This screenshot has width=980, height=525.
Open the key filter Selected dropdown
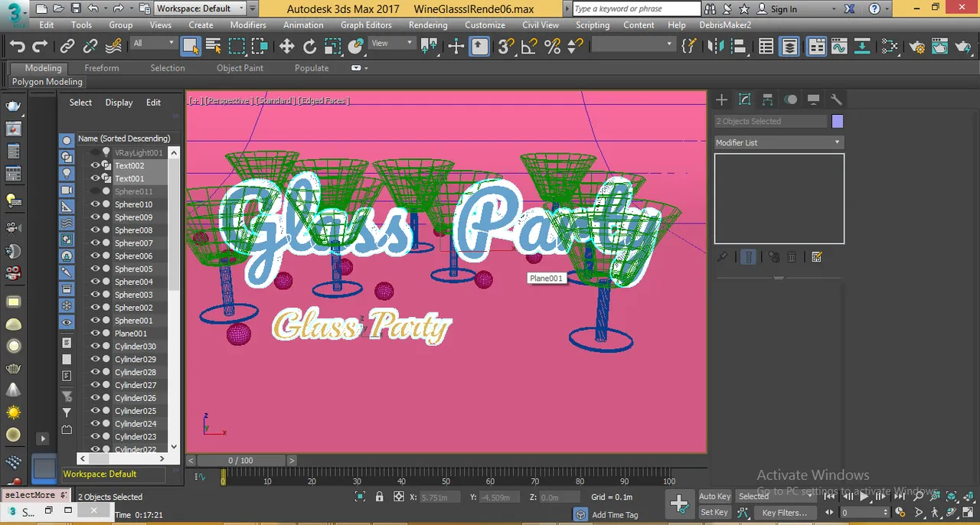click(776, 496)
